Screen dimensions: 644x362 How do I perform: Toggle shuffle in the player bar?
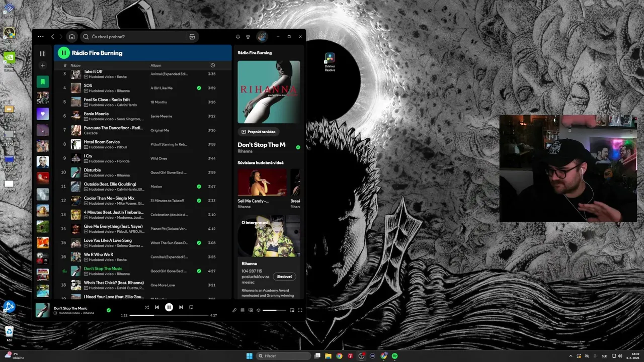click(x=146, y=307)
